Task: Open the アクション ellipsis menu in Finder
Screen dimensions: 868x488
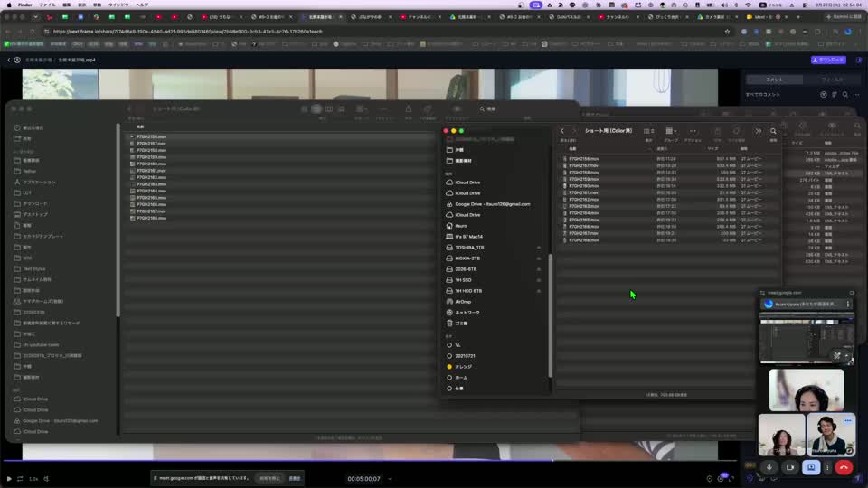Action: click(x=693, y=131)
